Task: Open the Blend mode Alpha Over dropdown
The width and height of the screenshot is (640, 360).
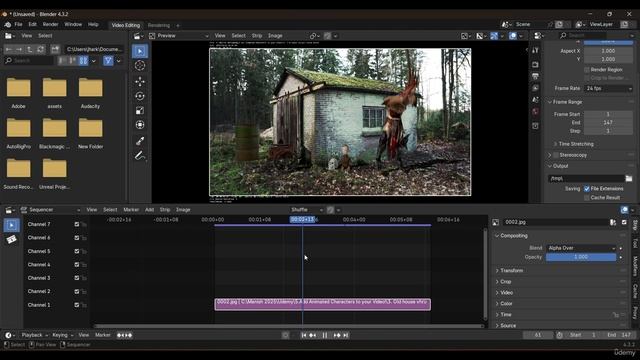Action: point(581,248)
